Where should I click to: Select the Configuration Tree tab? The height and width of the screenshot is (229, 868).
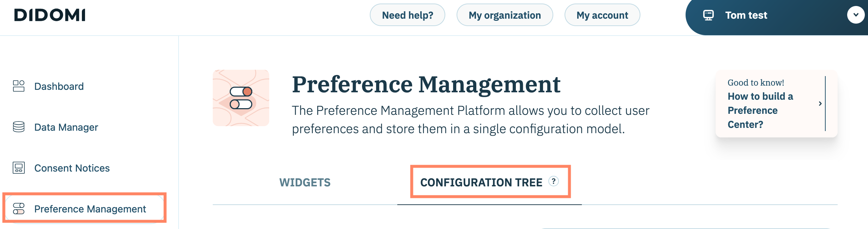(x=481, y=182)
